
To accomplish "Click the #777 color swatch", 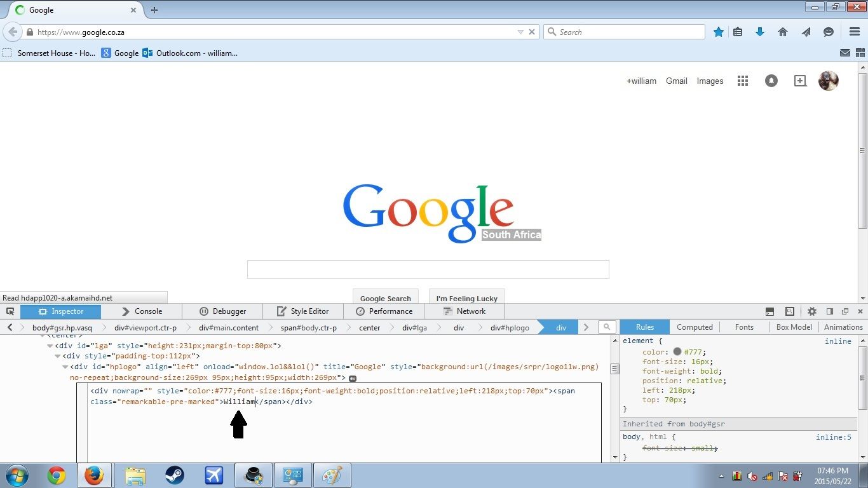I will pyautogui.click(x=677, y=351).
